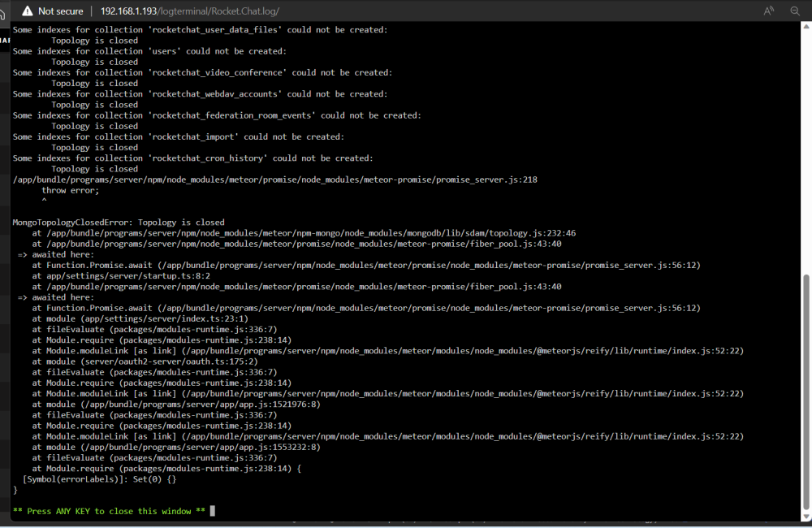The image size is (812, 528).
Task: Click the line mentioning 'rocketchat_import'
Action: (x=178, y=136)
